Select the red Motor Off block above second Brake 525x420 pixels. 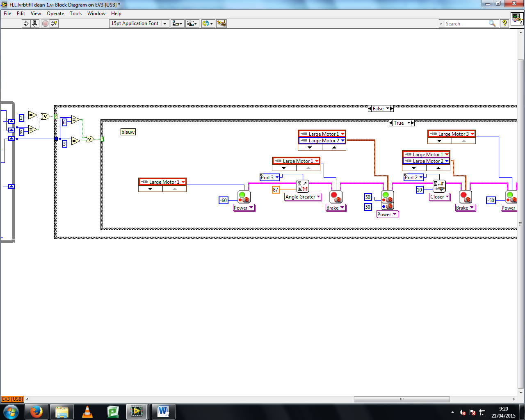[x=466, y=197]
